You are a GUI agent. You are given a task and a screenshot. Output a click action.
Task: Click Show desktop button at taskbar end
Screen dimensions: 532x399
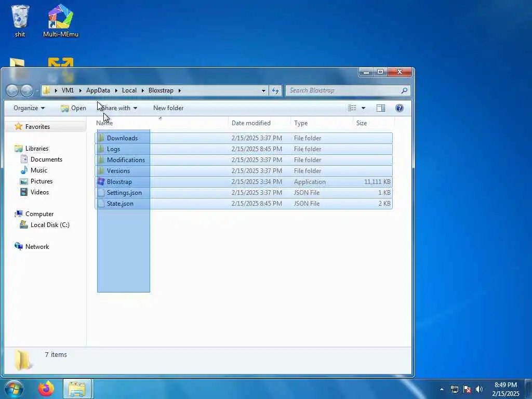click(x=528, y=389)
